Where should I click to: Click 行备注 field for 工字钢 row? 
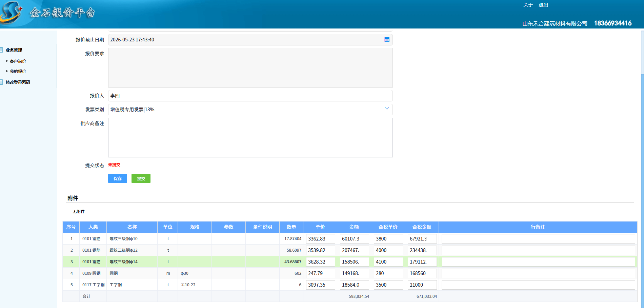(538, 285)
